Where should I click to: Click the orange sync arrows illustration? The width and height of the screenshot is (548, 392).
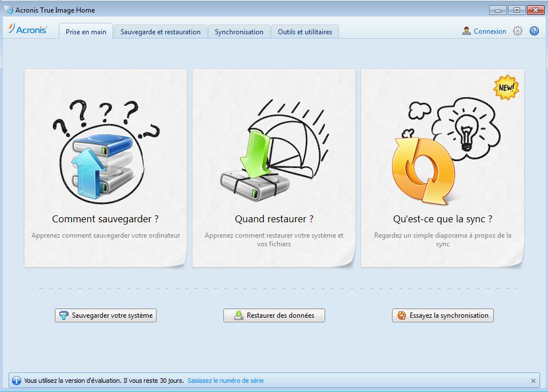pyautogui.click(x=423, y=170)
